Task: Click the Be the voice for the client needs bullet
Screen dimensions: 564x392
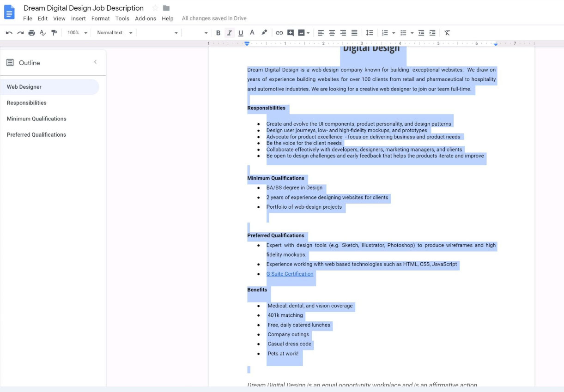Action: (x=304, y=143)
